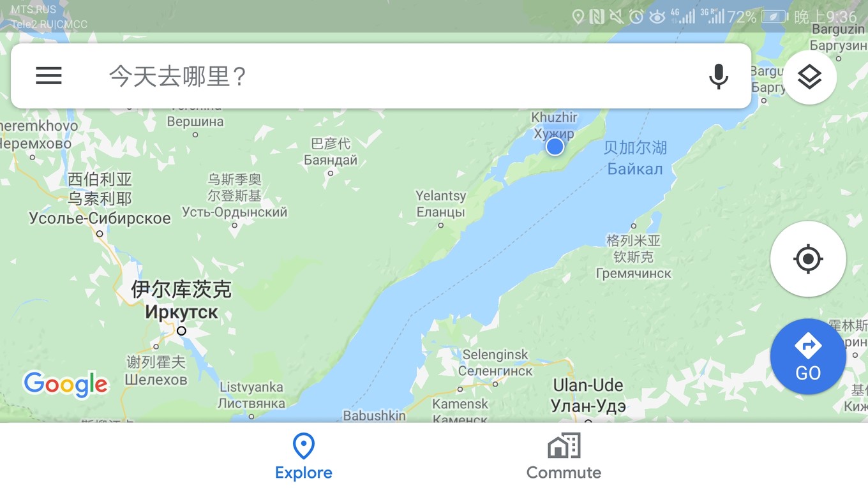The height and width of the screenshot is (488, 868).
Task: Tap the Ulan-Ude city label
Action: pos(588,385)
